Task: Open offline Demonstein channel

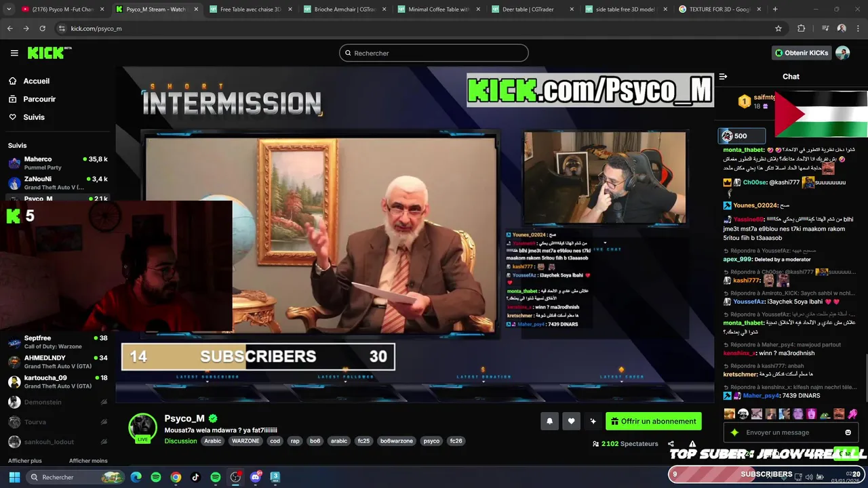Action: pyautogui.click(x=58, y=402)
